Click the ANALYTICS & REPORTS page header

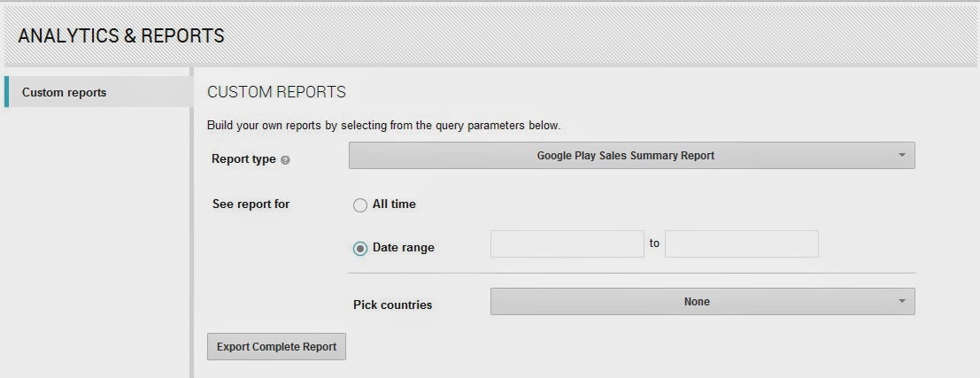(x=121, y=36)
